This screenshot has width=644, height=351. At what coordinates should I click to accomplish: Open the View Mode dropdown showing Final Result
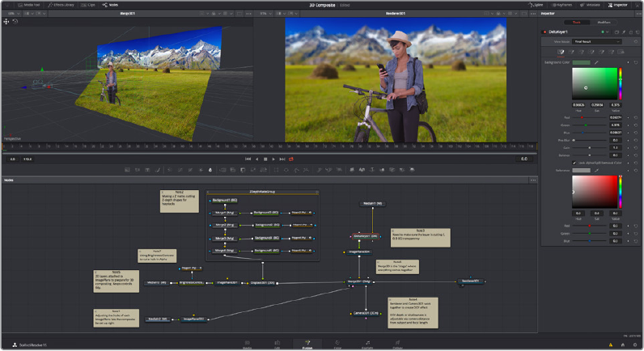click(597, 41)
